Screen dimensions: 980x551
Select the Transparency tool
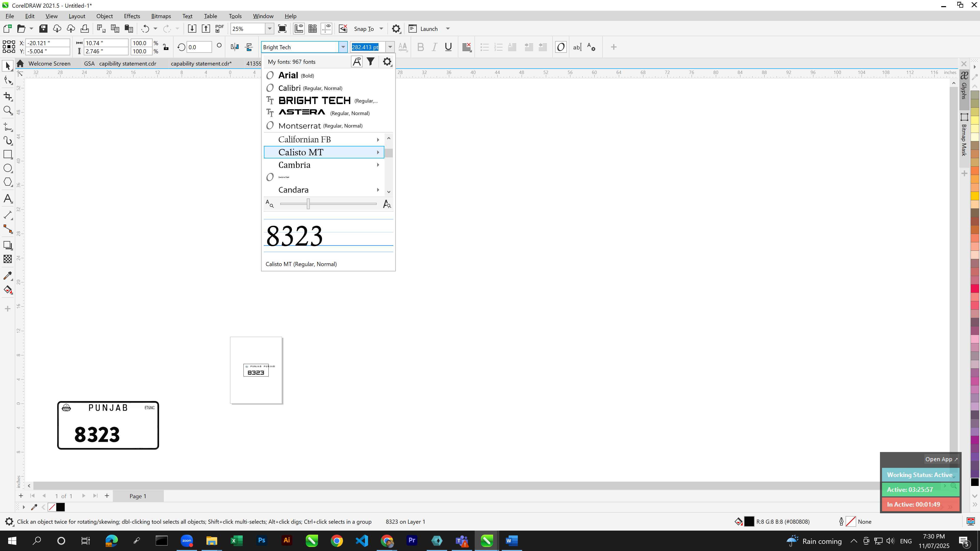click(8, 259)
